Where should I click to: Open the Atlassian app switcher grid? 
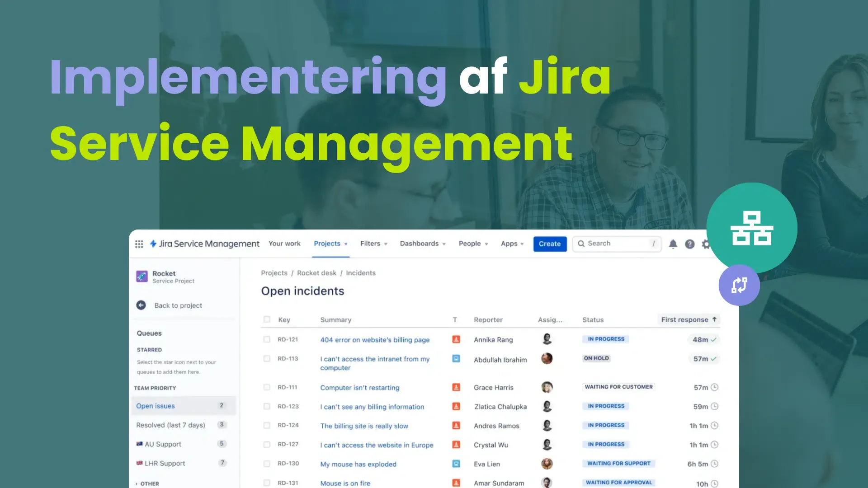(x=139, y=244)
